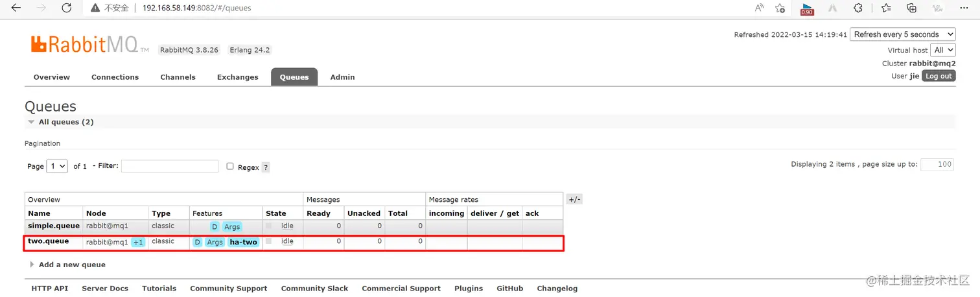Open Read Aloud from the address bar

point(759,8)
